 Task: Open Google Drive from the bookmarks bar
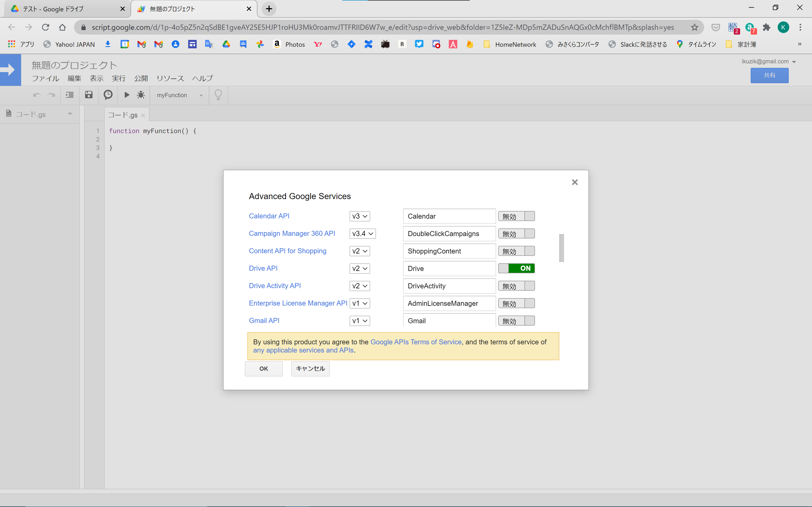pos(226,44)
